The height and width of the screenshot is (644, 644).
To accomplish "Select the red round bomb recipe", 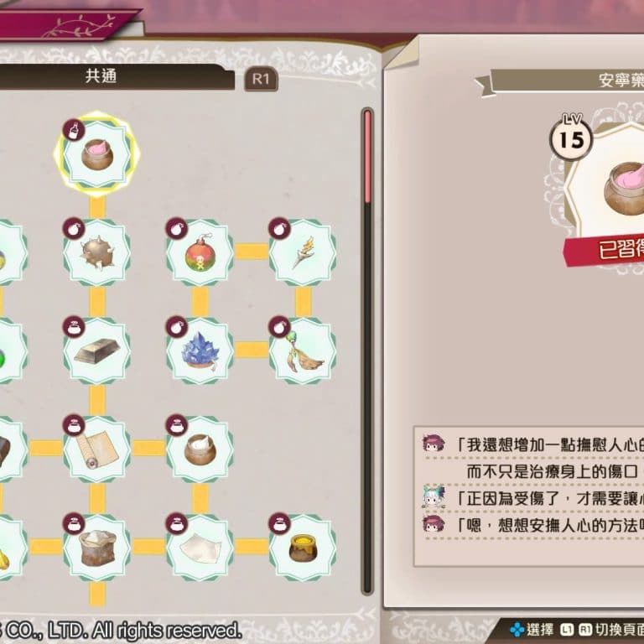I will click(200, 252).
